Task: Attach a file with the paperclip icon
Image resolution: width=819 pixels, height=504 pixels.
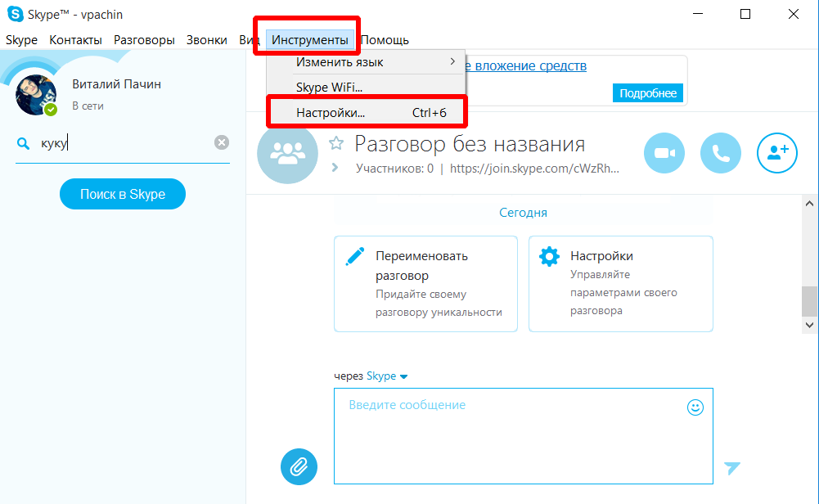Action: tap(299, 466)
